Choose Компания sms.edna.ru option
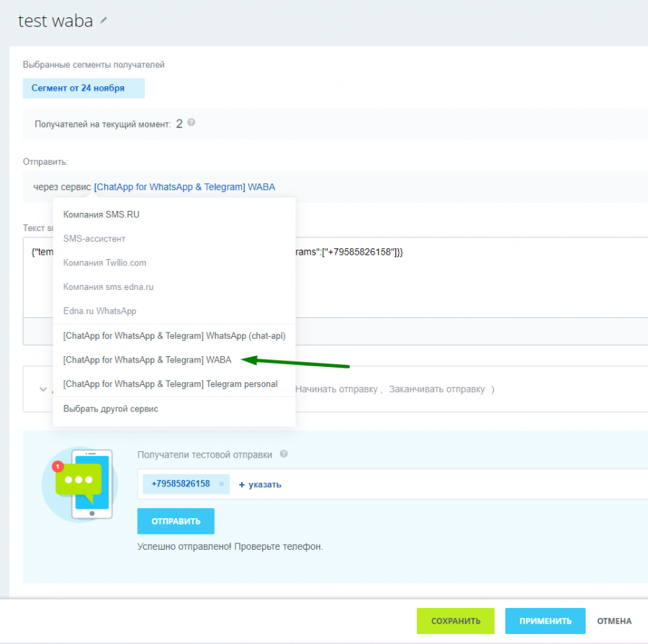Viewport: 648px width, 644px height. coord(108,287)
